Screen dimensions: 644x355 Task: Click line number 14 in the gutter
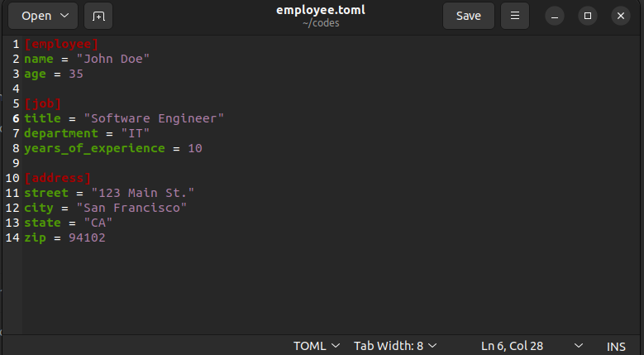pos(12,237)
